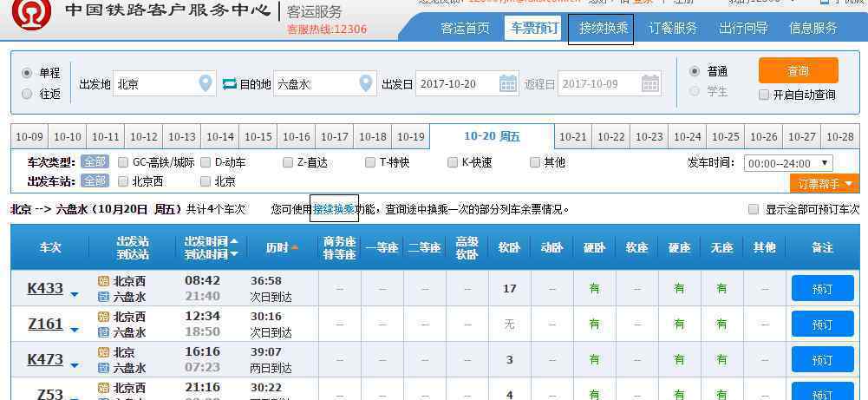Sort by departure time ascending arrow
This screenshot has width=868, height=400.
pos(234,241)
